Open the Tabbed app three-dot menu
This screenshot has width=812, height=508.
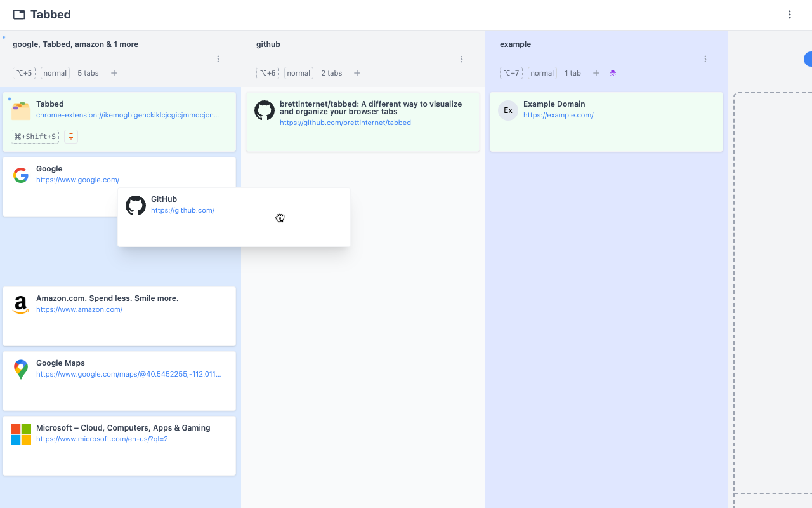790,15
